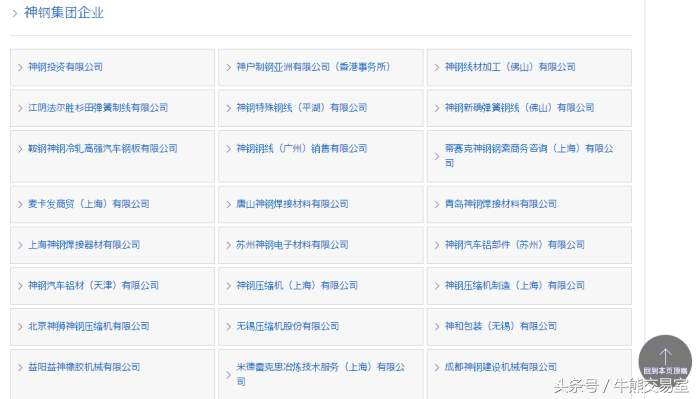Click the 回到本页顶端 back-to-top button
698x399 pixels.
coord(665,362)
